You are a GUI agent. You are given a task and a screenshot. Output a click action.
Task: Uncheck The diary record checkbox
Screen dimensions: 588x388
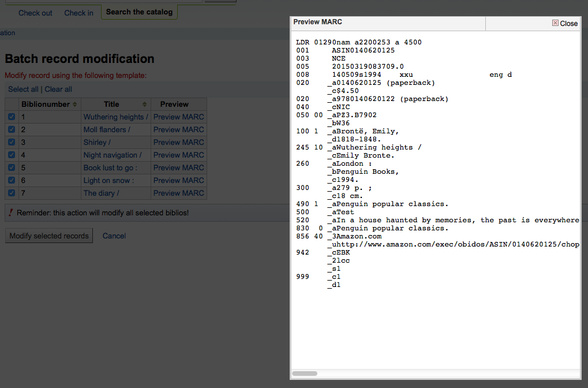tap(12, 193)
